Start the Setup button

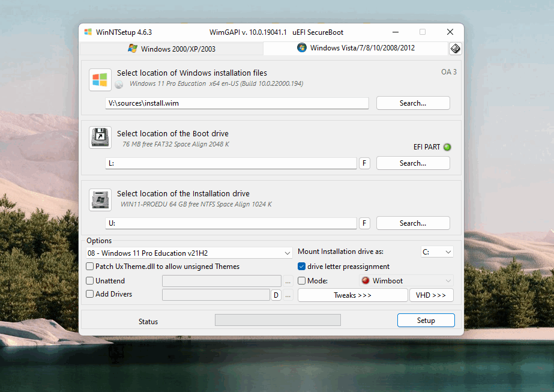click(426, 320)
